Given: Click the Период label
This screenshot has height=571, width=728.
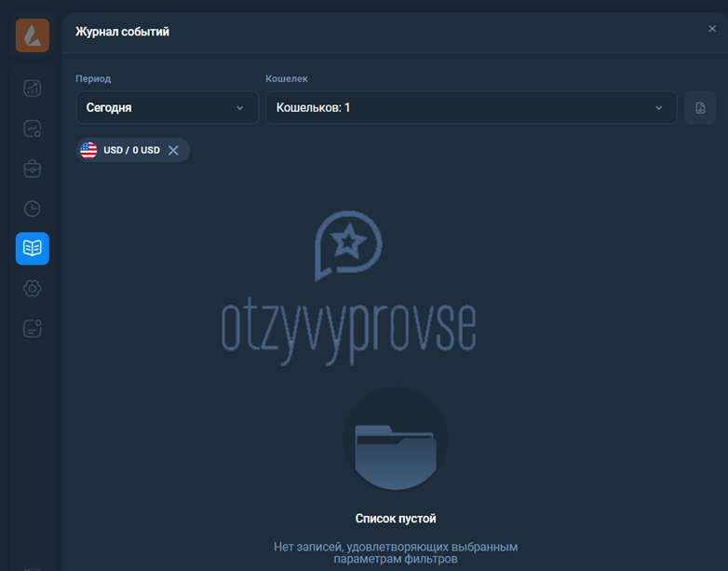Looking at the screenshot, I should (x=93, y=78).
